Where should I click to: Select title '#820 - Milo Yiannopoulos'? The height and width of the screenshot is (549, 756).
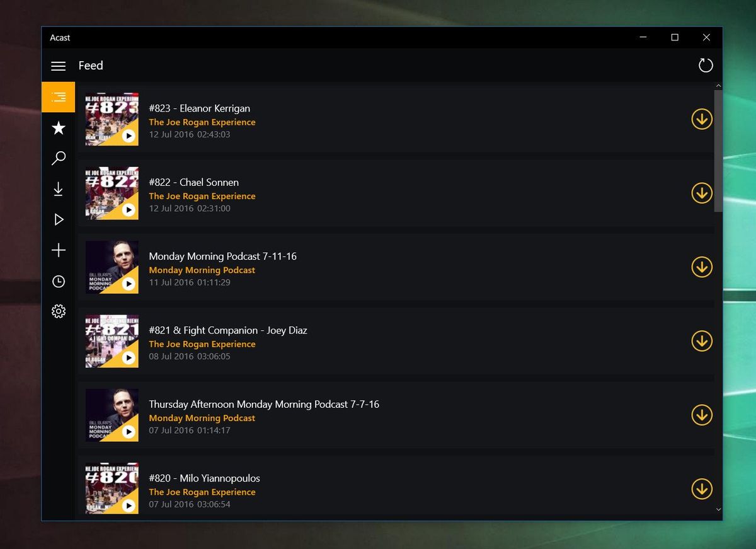tap(205, 478)
